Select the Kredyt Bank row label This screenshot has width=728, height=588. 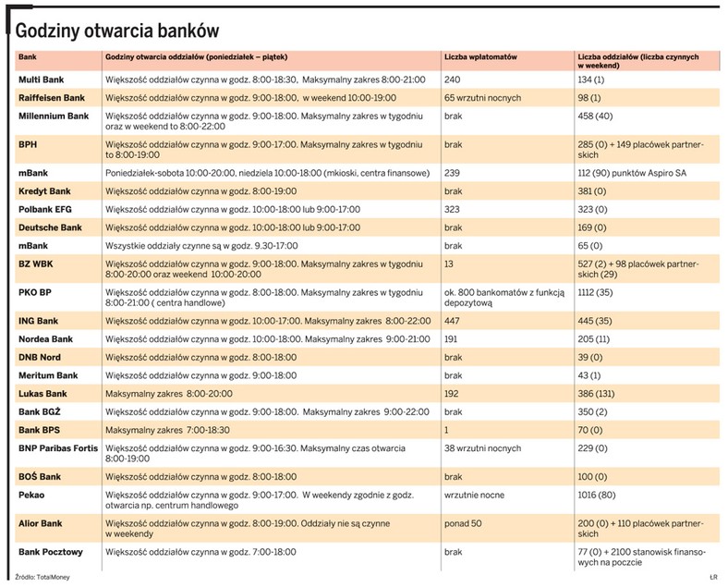tap(44, 190)
